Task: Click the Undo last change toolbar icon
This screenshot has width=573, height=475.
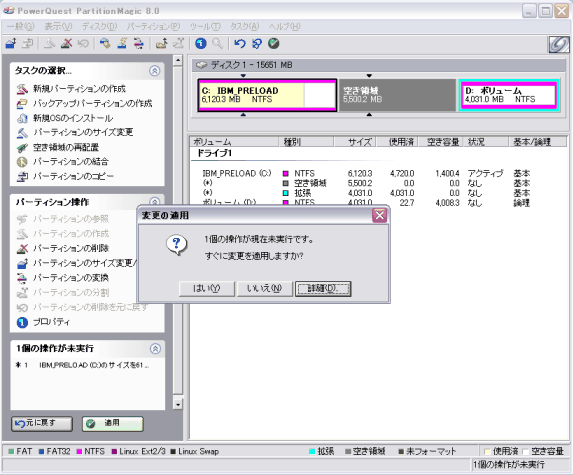Action: coord(240,43)
